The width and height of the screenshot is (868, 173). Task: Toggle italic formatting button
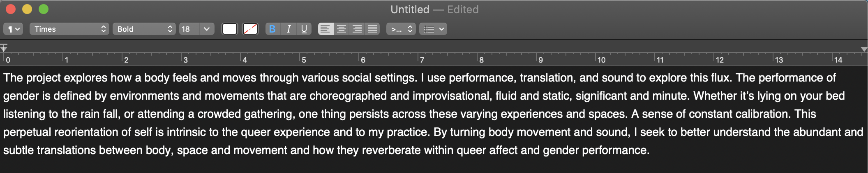pyautogui.click(x=289, y=29)
